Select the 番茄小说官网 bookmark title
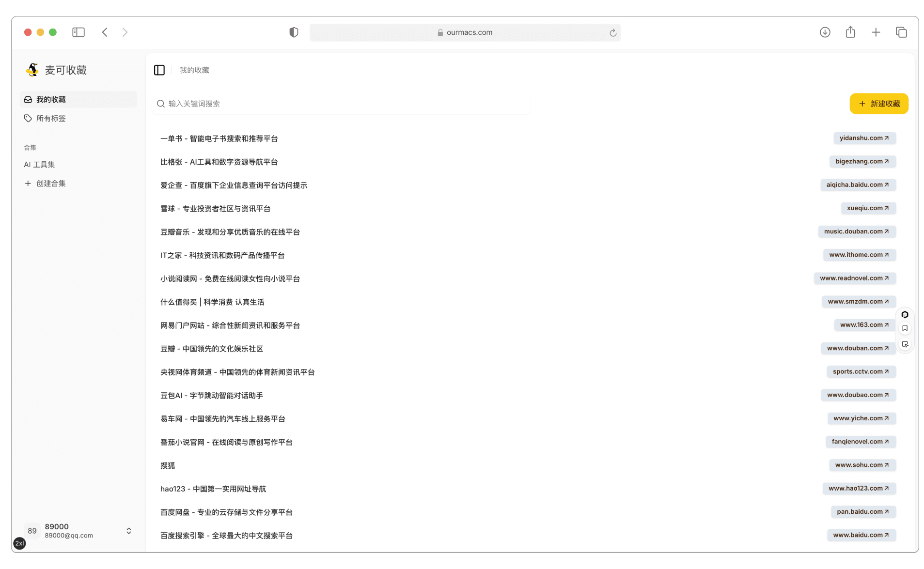This screenshot has height=569, width=924. click(x=226, y=442)
